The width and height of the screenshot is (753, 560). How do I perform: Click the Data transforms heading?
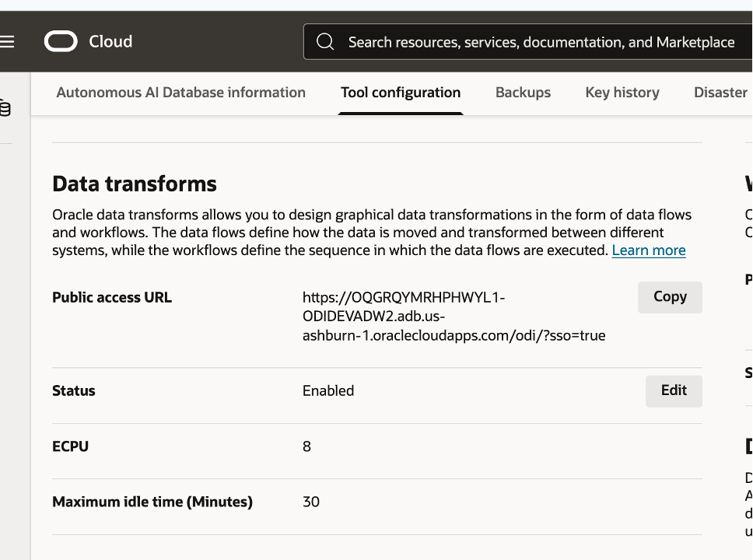[x=135, y=184]
